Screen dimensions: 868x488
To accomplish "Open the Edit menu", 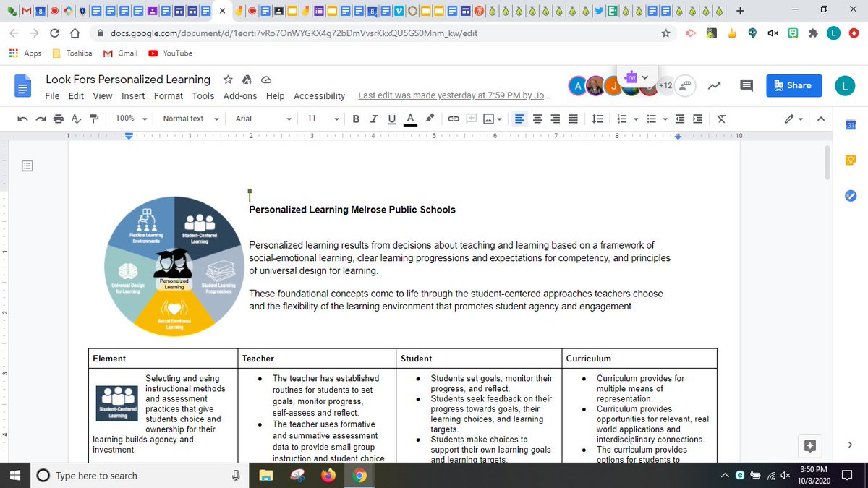I will click(x=76, y=95).
